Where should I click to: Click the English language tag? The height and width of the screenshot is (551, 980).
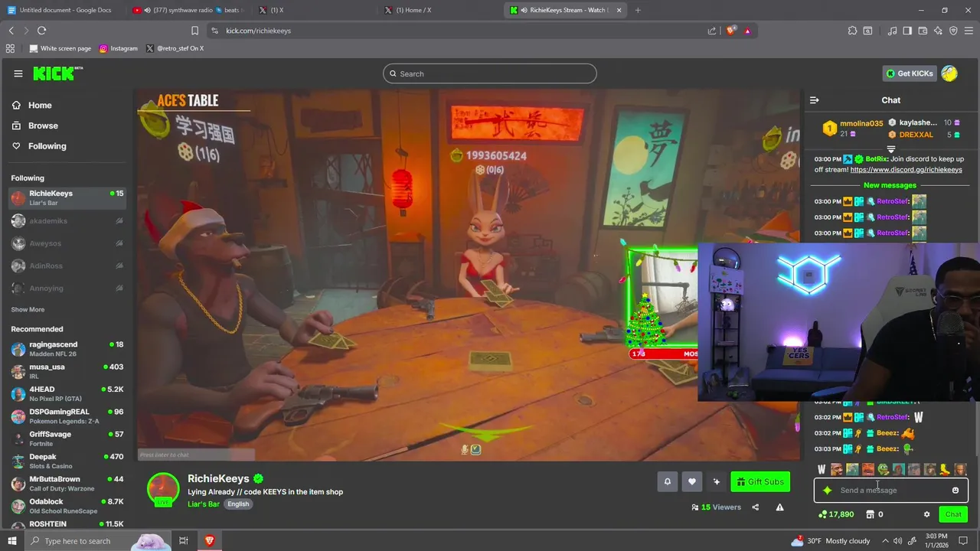point(238,504)
